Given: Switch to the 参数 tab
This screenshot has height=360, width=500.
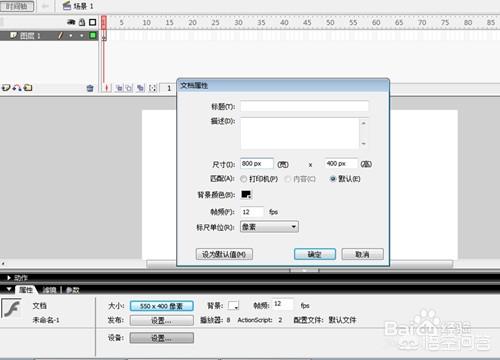Looking at the screenshot, I should (x=72, y=290).
